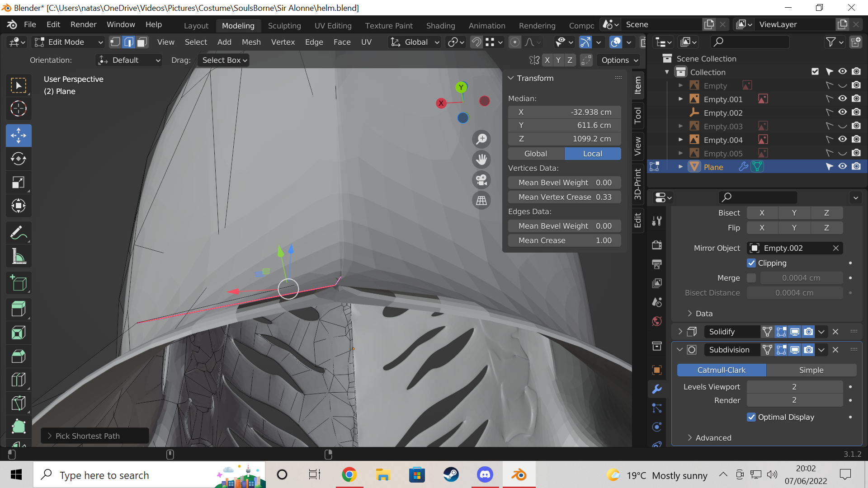Select the Rotate tool in toolbar
The height and width of the screenshot is (488, 868).
coord(18,159)
